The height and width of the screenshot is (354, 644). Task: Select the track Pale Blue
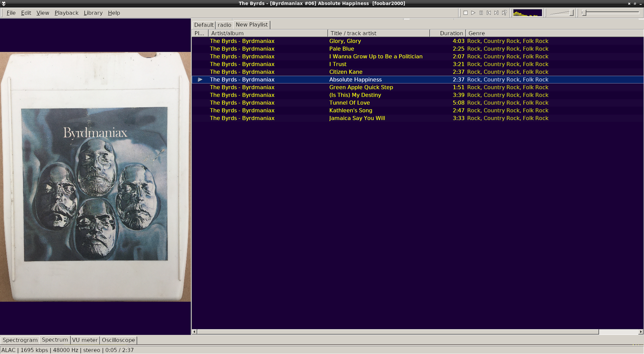point(418,49)
